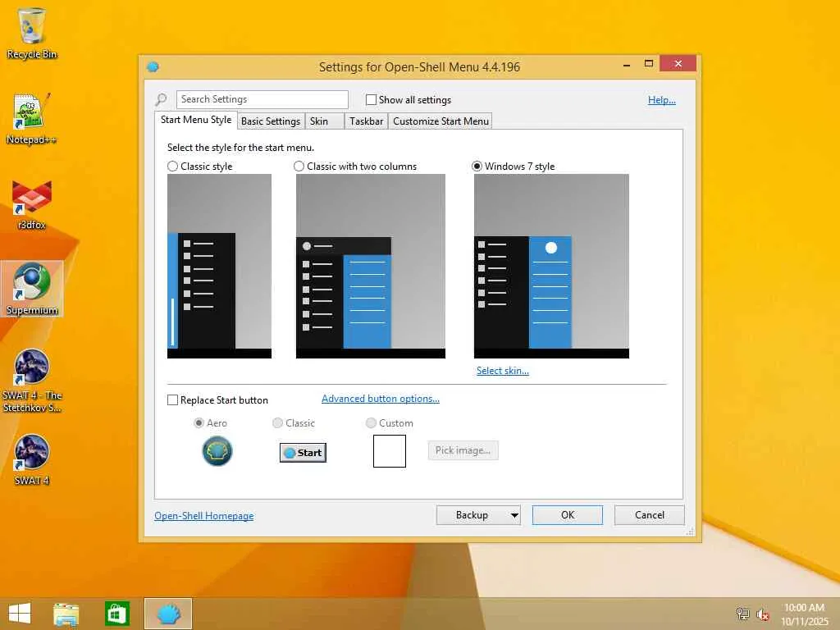The height and width of the screenshot is (630, 840).
Task: Switch to the Start Menu Style tab
Action: tap(196, 120)
